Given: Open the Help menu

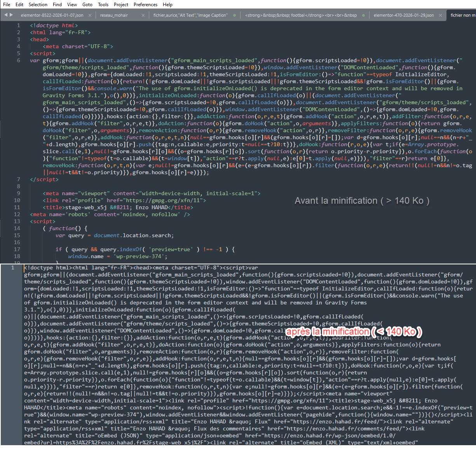Looking at the screenshot, I should [x=167, y=4].
